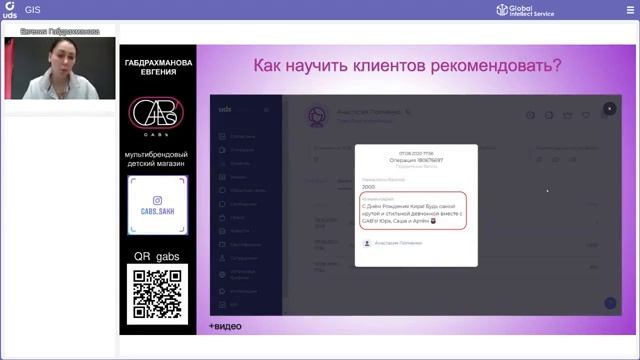Click the QR gabs code image
Screen dimensions: 640x360
click(158, 294)
